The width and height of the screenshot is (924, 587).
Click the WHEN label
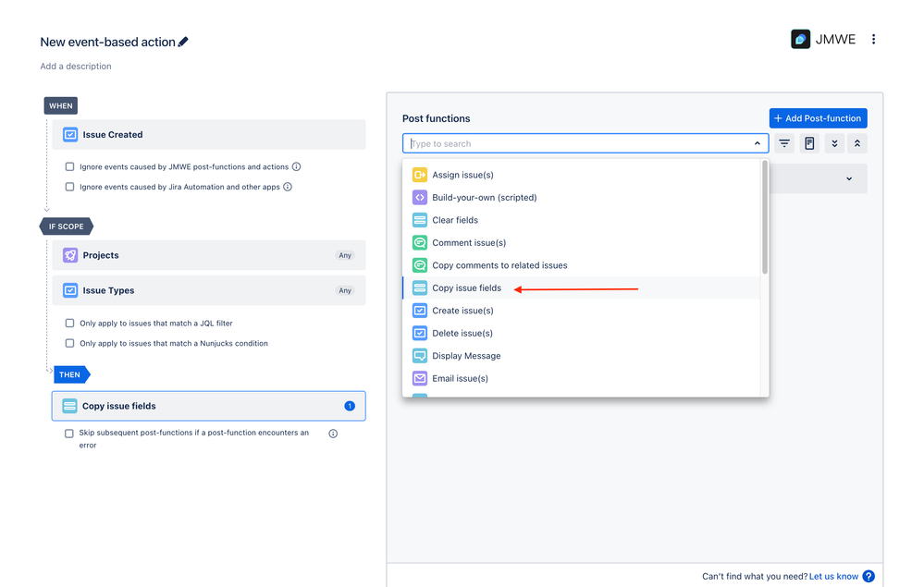pos(61,106)
